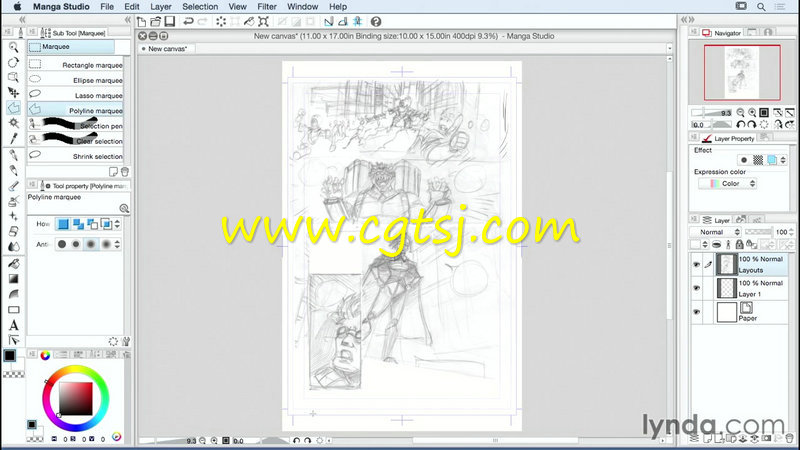The width and height of the screenshot is (800, 450).
Task: Open the Filter menu
Action: (x=267, y=7)
